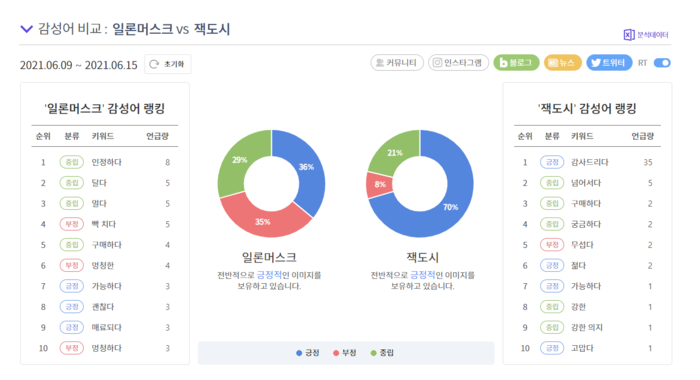Click the community person icon
This screenshot has width=700, height=380.
point(380,63)
